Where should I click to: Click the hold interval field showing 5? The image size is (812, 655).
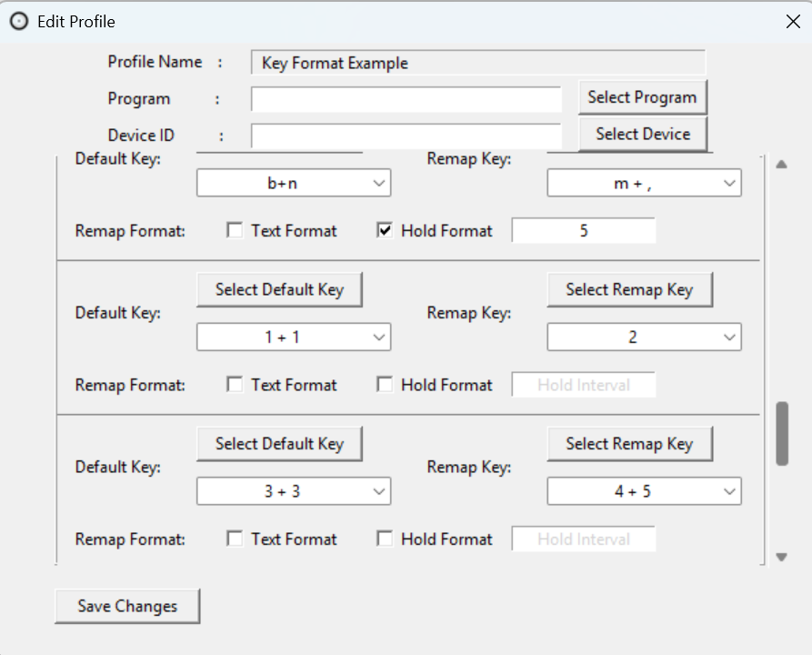584,230
